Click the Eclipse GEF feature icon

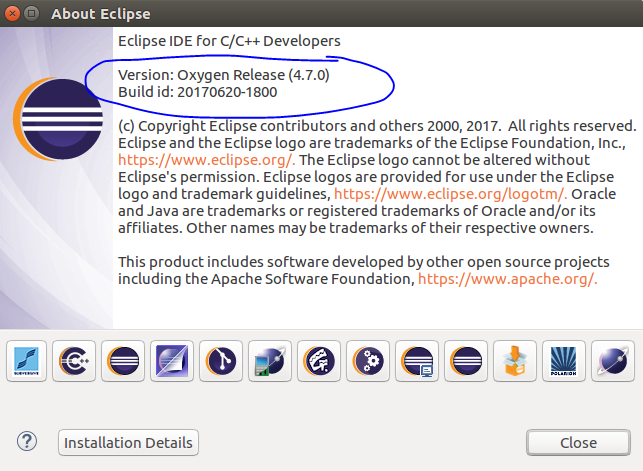[x=319, y=361]
